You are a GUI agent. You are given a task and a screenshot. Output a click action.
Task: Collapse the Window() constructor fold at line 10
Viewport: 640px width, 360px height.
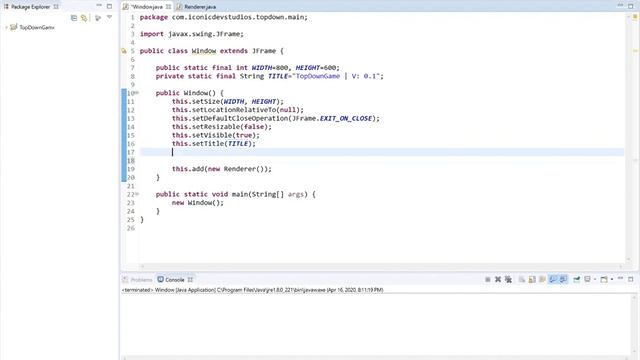point(137,93)
